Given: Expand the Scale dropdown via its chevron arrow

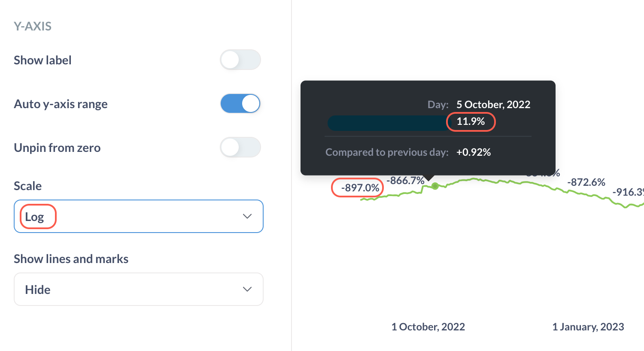Looking at the screenshot, I should pyautogui.click(x=247, y=216).
